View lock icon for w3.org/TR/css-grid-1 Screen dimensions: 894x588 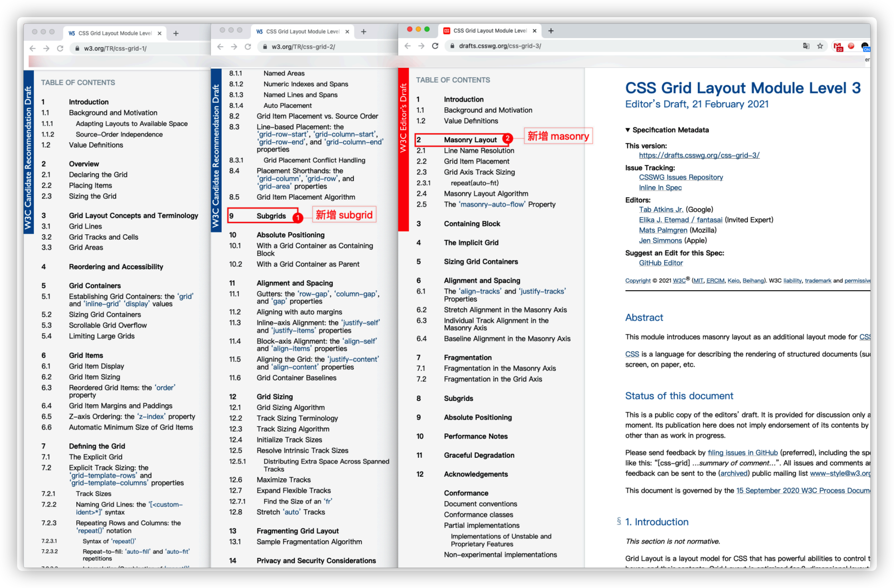coord(77,48)
